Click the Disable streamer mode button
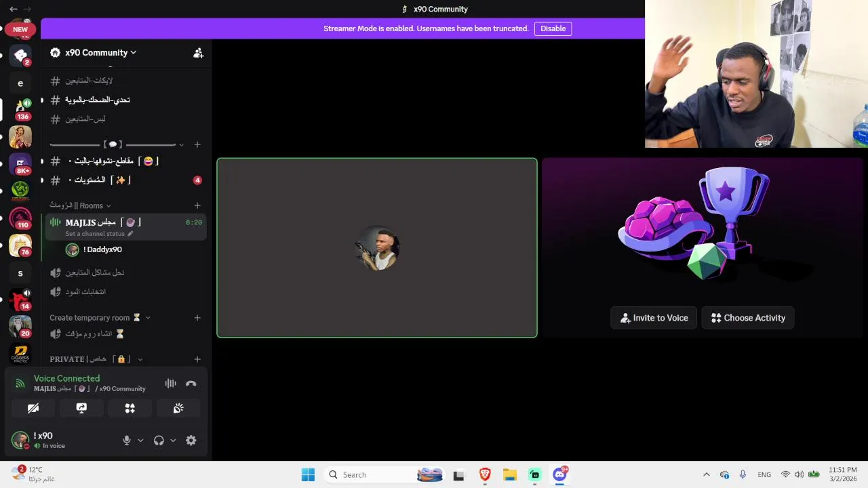 553,28
